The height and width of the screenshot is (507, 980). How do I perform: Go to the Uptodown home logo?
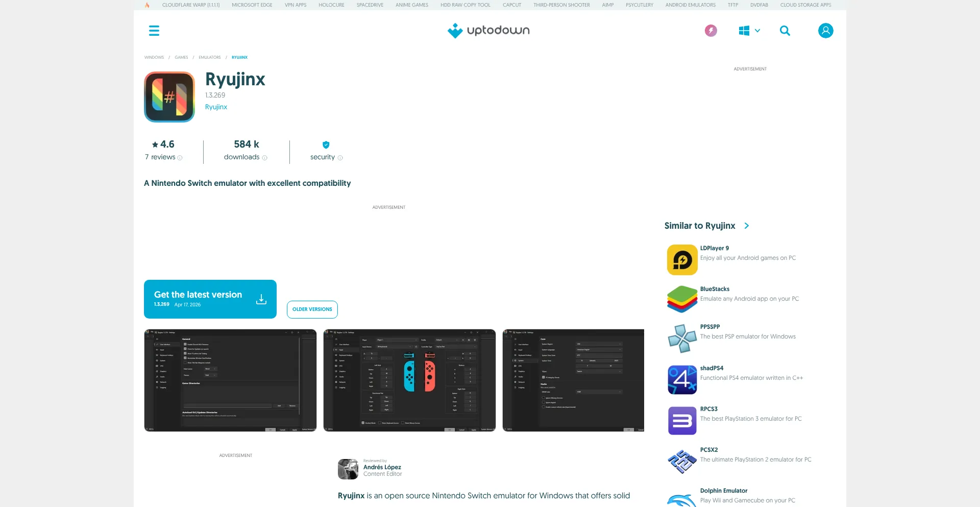point(488,31)
